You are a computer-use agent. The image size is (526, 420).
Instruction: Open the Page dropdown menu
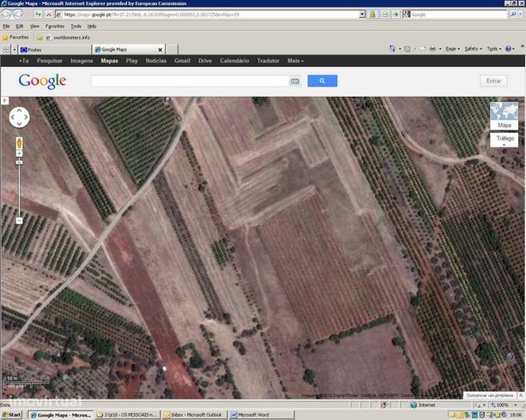tap(452, 49)
